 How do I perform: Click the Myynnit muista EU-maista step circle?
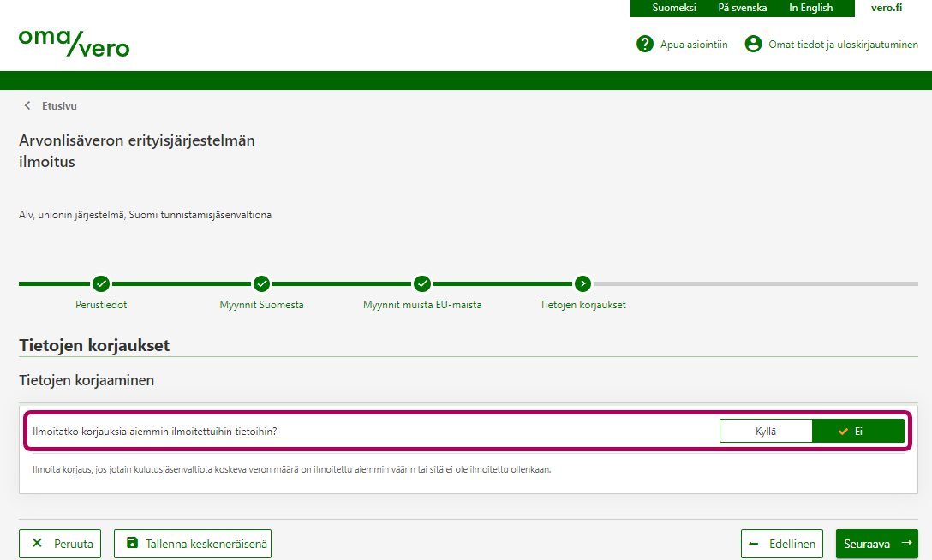coord(422,283)
